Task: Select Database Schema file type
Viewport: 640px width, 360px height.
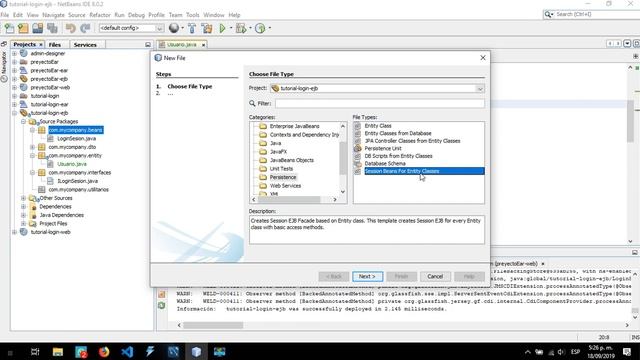Action: [x=385, y=163]
